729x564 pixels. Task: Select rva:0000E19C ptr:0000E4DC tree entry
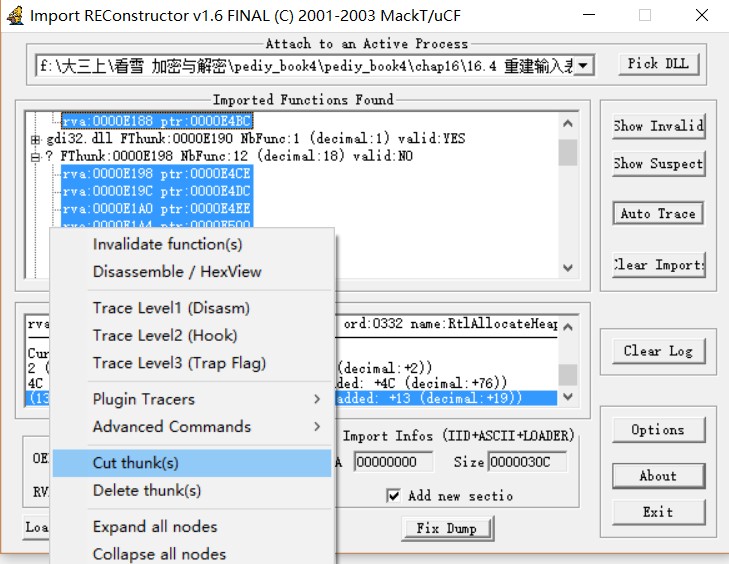pyautogui.click(x=156, y=191)
